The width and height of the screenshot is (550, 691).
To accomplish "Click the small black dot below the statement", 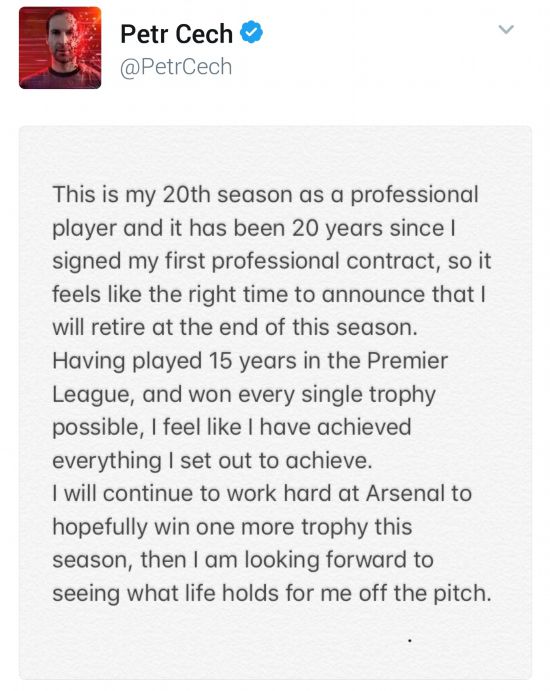I will (x=409, y=640).
